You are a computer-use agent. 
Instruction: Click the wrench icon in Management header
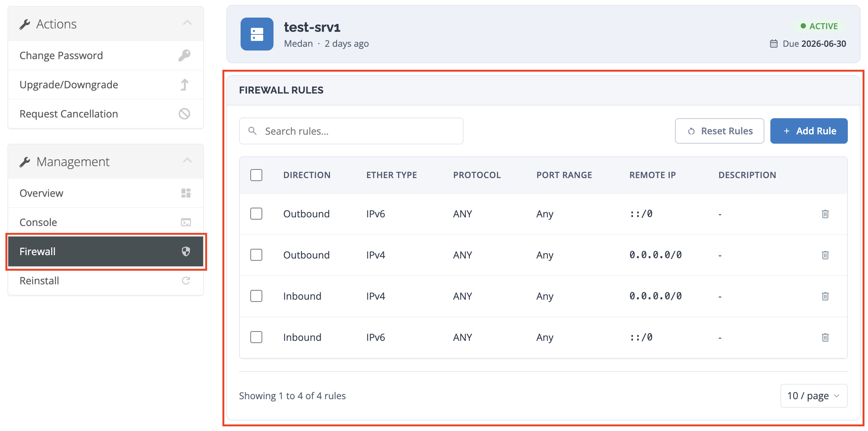(x=25, y=162)
